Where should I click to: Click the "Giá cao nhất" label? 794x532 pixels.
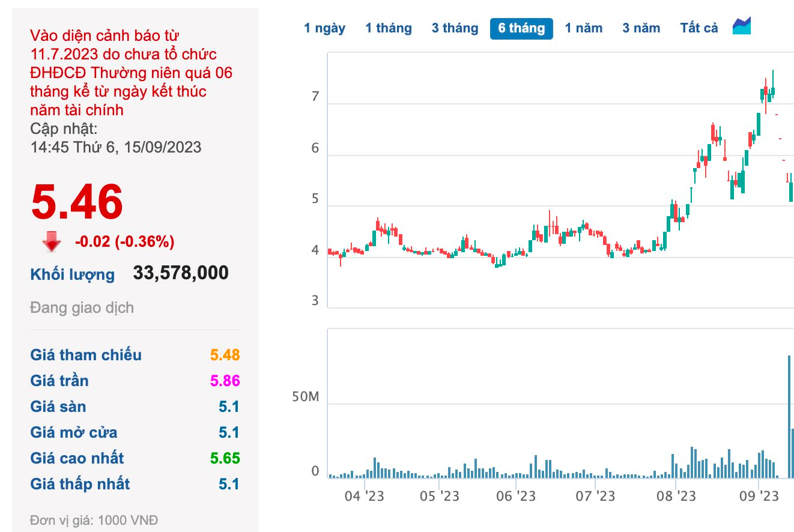77,458
